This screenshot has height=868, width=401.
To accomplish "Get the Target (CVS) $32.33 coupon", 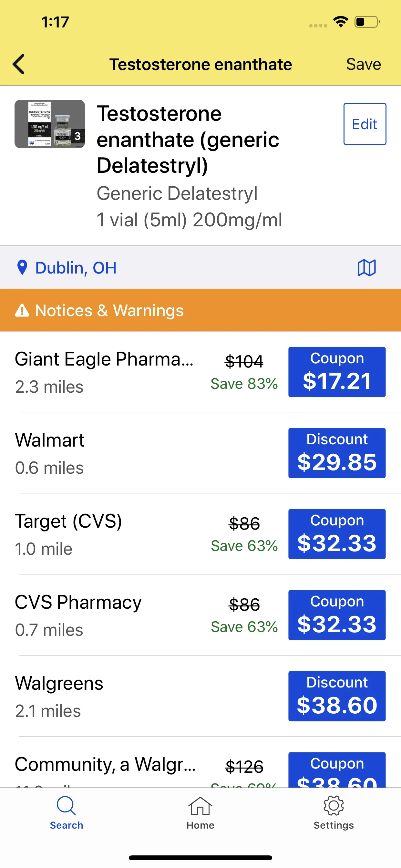I will coord(337,534).
